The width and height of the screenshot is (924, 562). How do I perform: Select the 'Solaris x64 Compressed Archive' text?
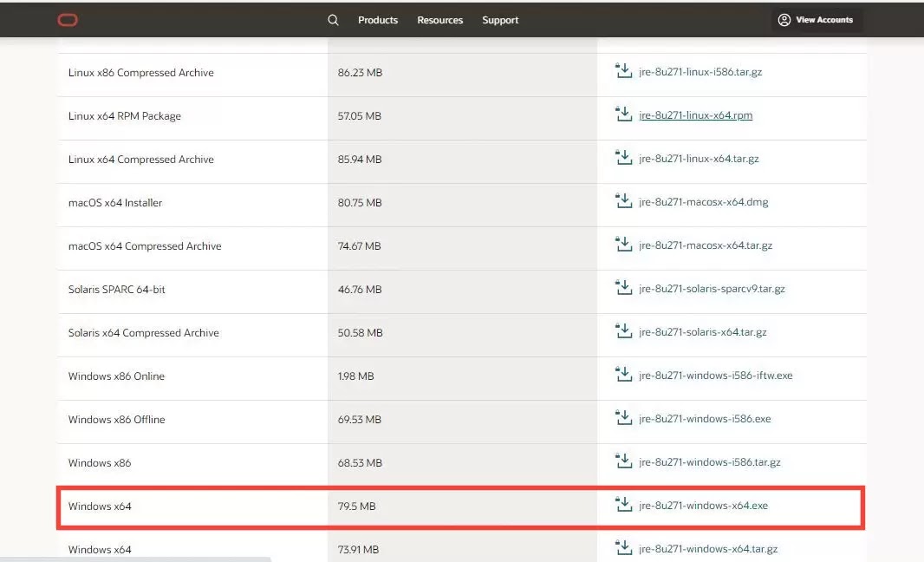tap(143, 332)
